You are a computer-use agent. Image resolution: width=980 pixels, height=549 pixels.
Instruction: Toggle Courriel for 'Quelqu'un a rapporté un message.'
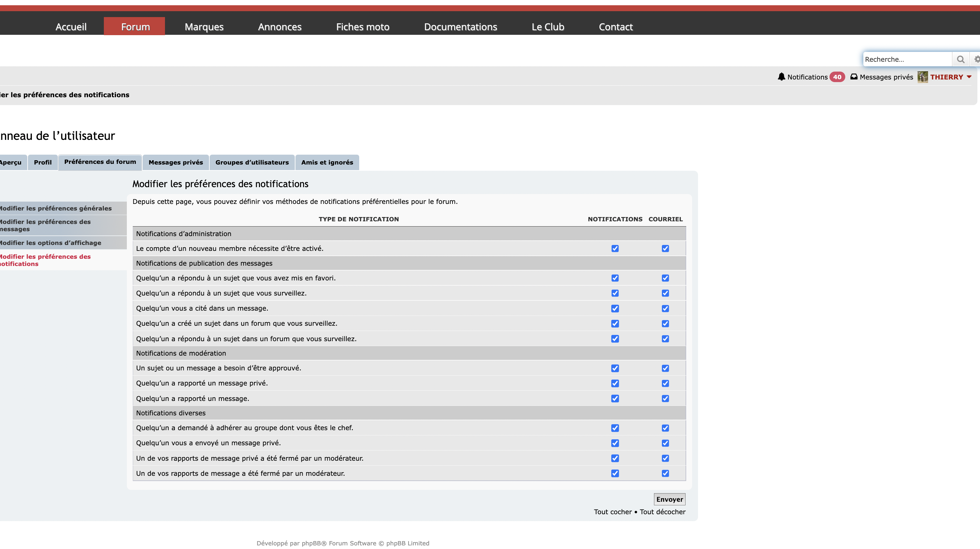(665, 398)
